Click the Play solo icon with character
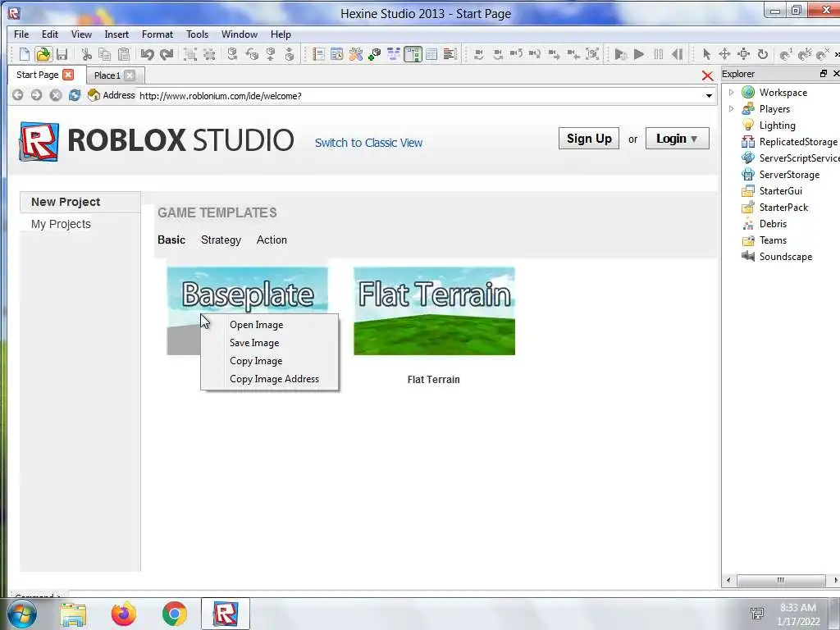The image size is (840, 630). 621,54
